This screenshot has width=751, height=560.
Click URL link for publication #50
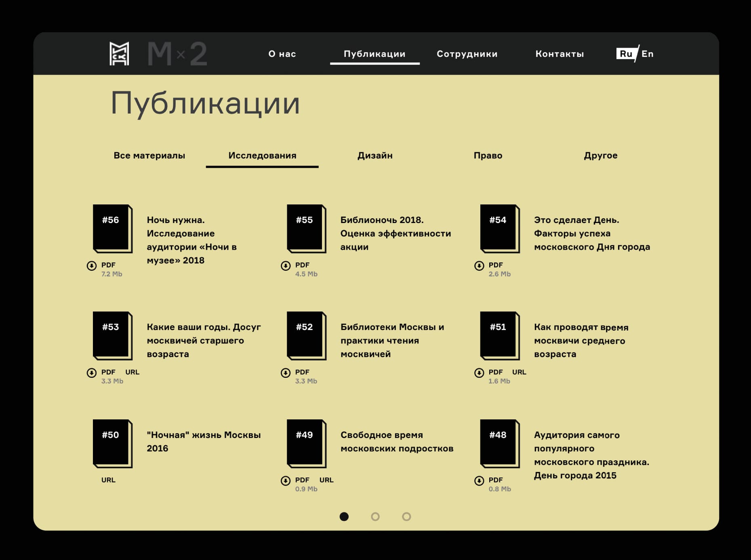108,480
